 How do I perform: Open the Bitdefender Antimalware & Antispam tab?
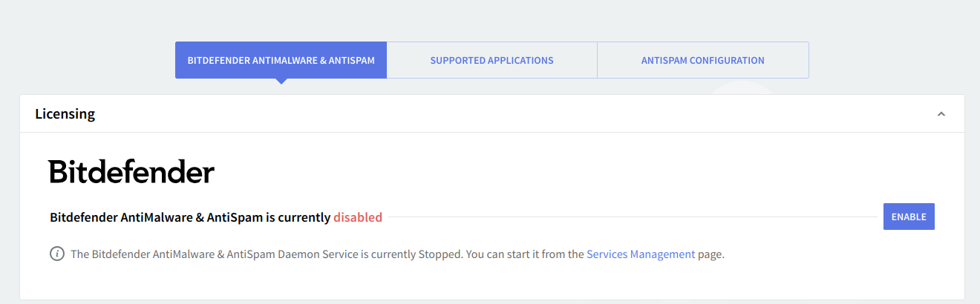click(281, 60)
